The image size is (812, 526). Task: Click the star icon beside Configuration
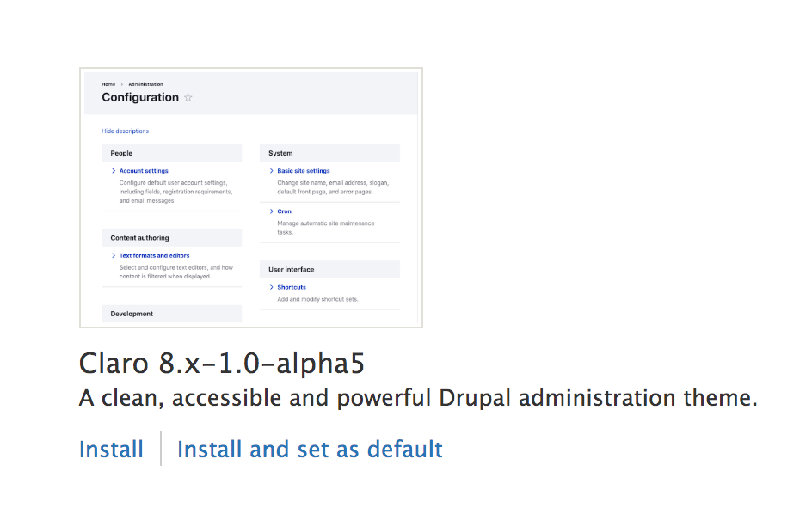(x=188, y=97)
